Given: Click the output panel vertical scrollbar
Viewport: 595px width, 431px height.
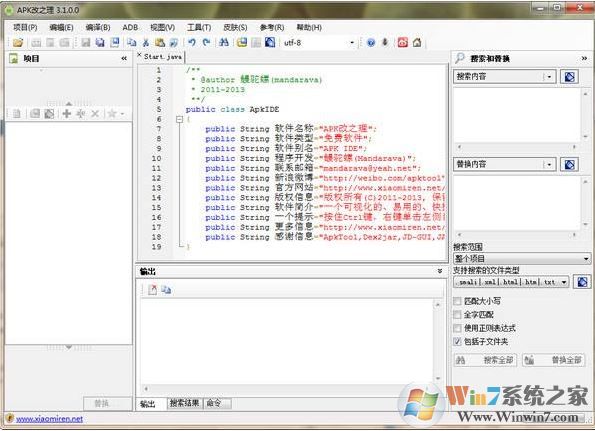Looking at the screenshot, I should pos(438,341).
